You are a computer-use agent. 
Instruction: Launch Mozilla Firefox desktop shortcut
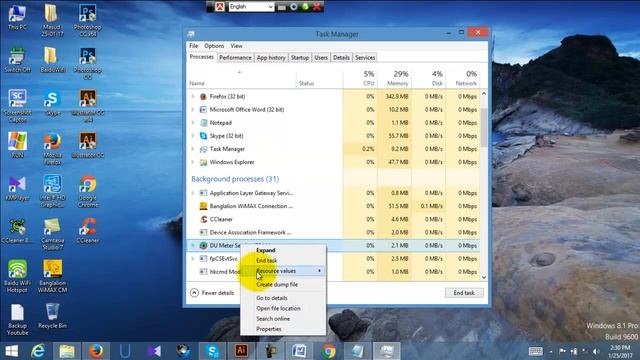[52, 149]
